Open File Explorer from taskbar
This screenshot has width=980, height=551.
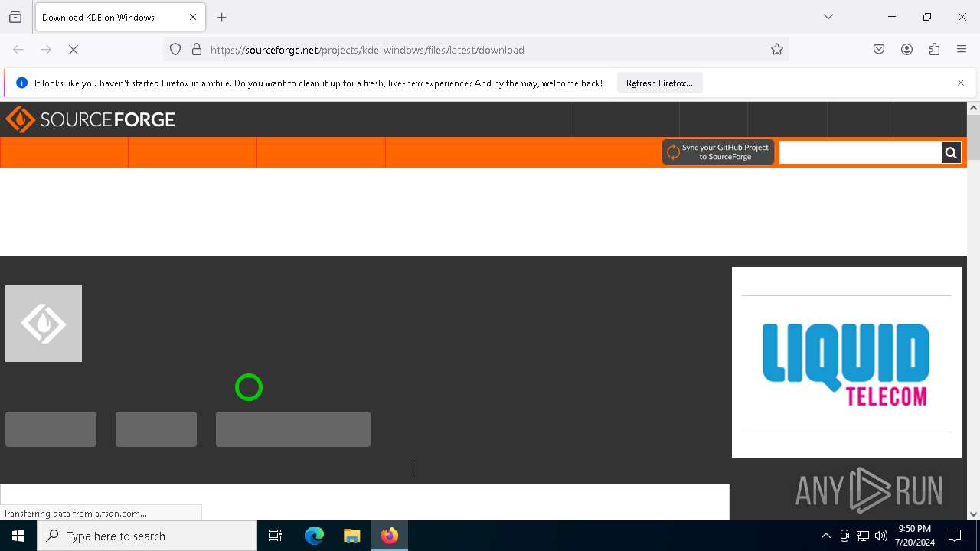click(352, 536)
